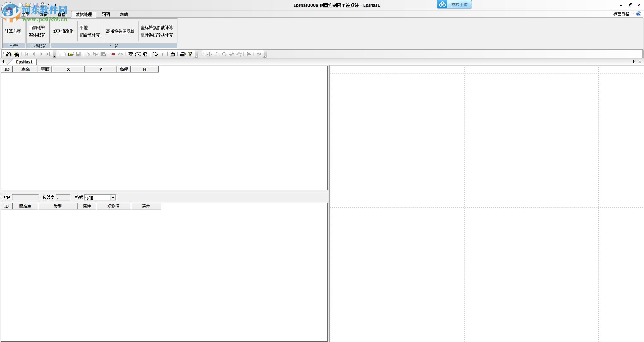The image size is (644, 342).
Task: Click the 观测值 column header
Action: [x=113, y=206]
